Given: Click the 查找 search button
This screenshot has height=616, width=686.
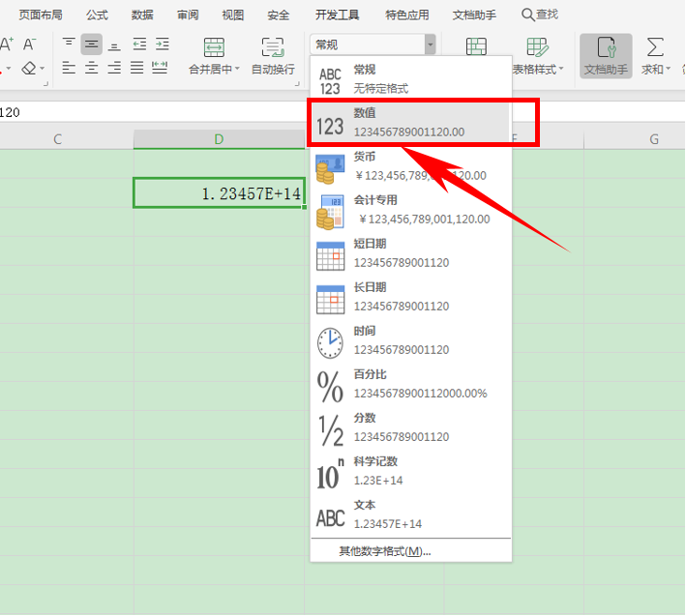Looking at the screenshot, I should pyautogui.click(x=540, y=15).
